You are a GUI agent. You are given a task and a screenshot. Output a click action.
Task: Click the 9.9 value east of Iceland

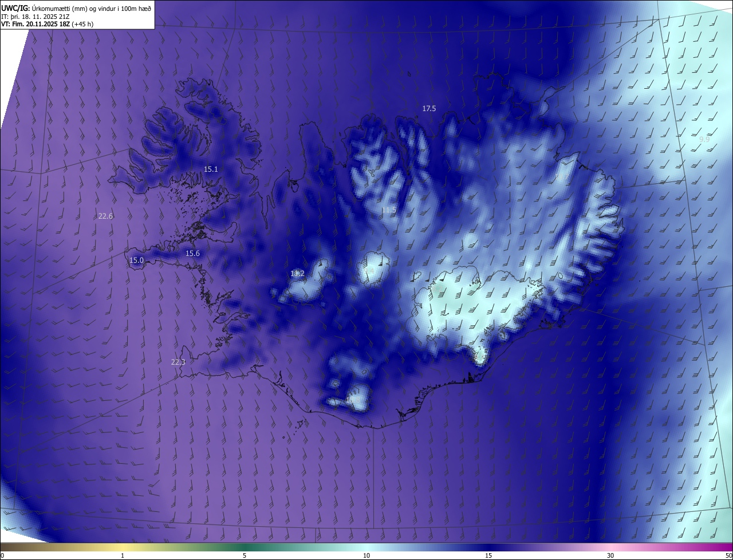(704, 139)
